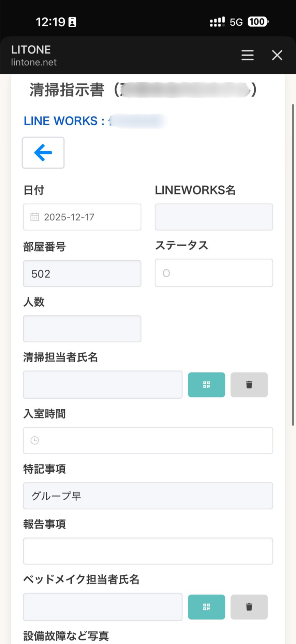Close the LITONE browser panel
296x644 pixels.
coord(277,55)
